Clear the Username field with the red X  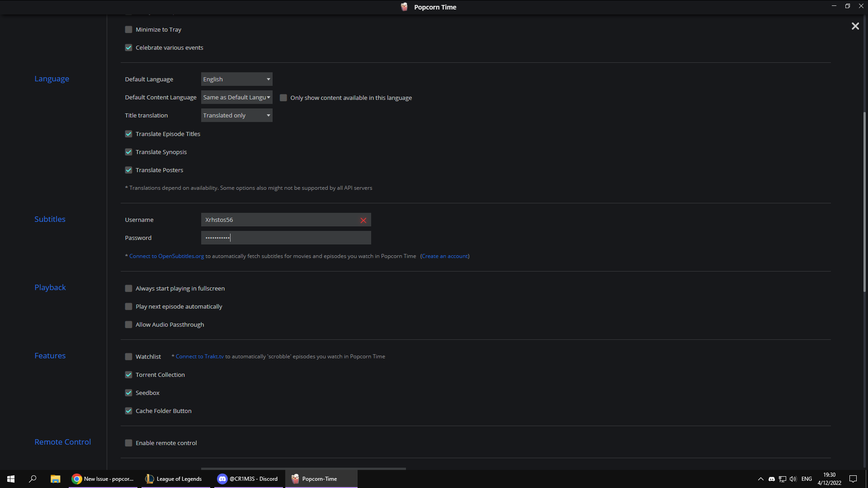[363, 221]
